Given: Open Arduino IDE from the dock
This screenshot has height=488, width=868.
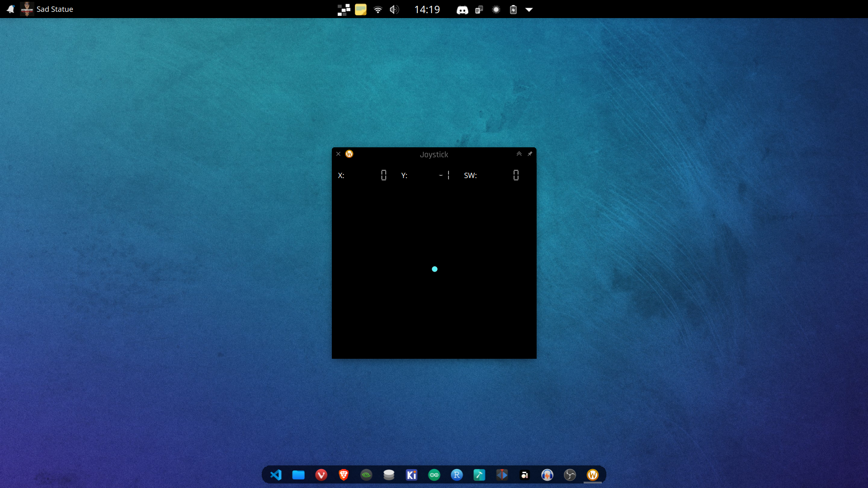Looking at the screenshot, I should tap(434, 475).
